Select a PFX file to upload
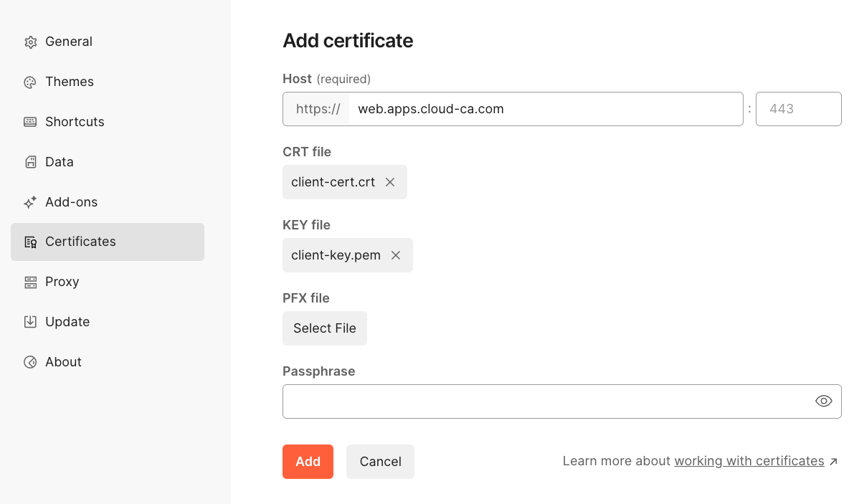The width and height of the screenshot is (854, 504). coord(325,328)
